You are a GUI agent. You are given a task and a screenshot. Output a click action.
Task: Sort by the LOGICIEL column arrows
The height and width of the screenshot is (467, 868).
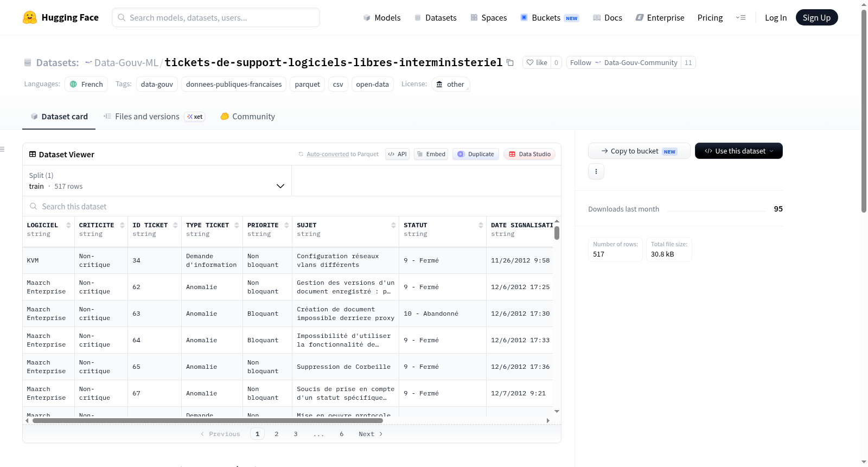pyautogui.click(x=68, y=225)
